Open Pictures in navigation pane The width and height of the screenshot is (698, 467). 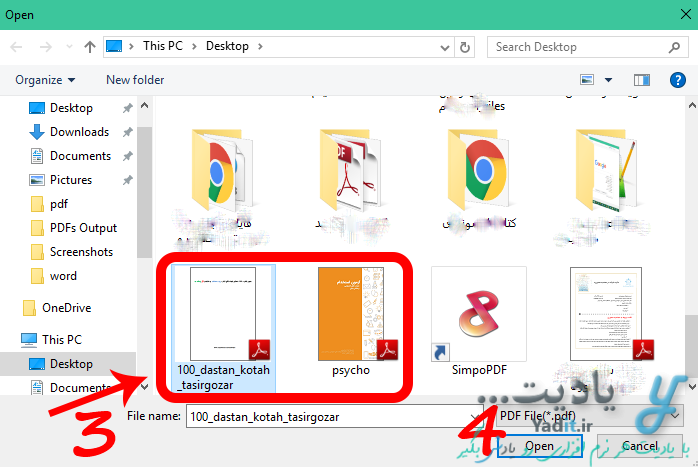point(61,180)
